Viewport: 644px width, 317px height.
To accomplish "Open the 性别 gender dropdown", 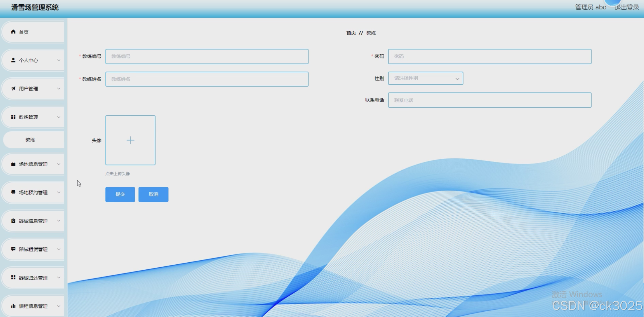I will click(425, 78).
